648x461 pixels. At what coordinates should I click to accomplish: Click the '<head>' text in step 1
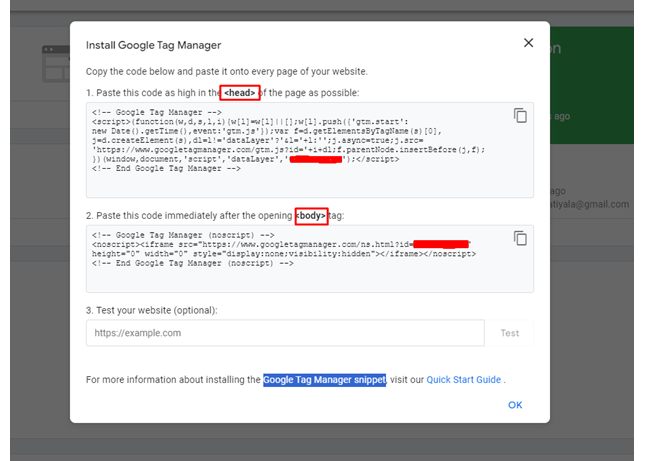click(240, 93)
